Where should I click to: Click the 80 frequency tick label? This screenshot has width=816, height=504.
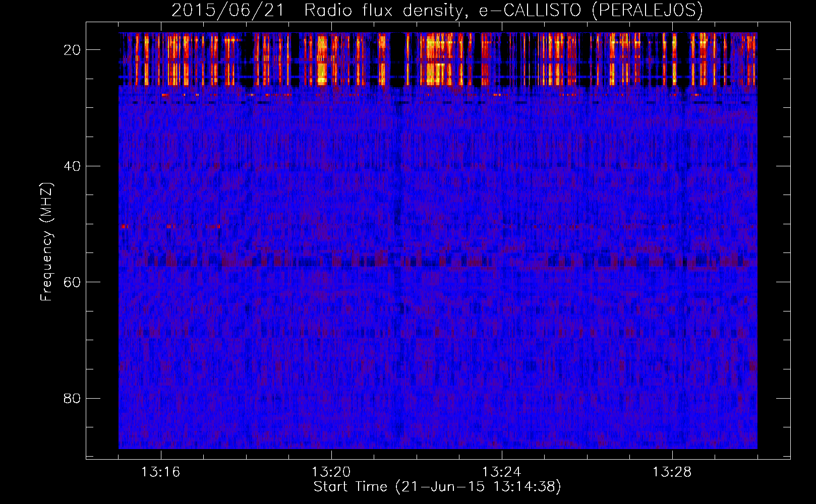coord(72,399)
